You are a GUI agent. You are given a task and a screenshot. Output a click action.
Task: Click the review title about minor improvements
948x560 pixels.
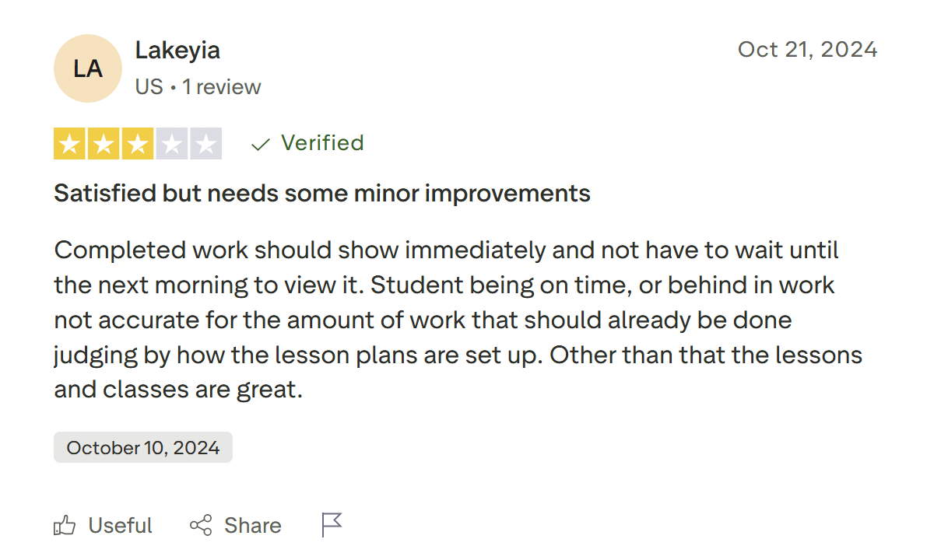(321, 193)
